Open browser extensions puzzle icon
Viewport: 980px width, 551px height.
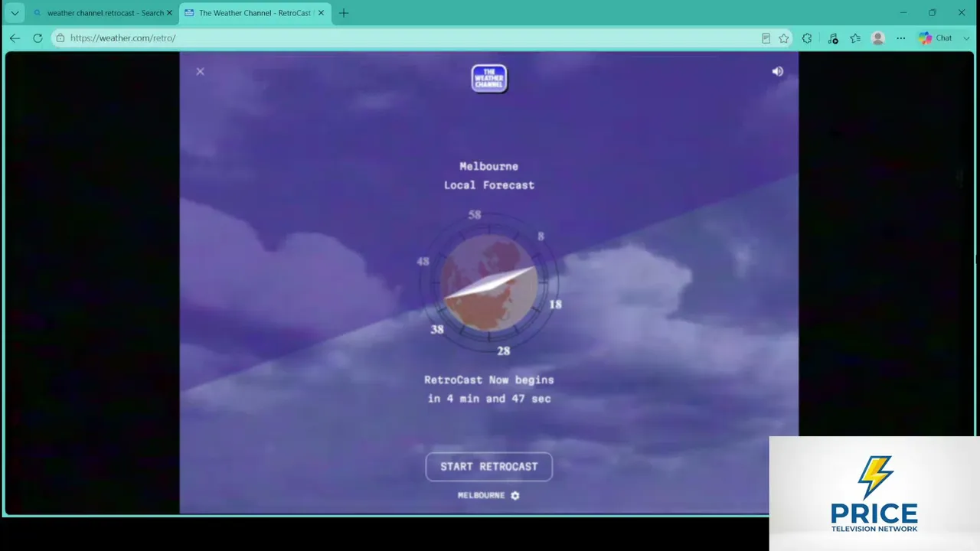807,38
